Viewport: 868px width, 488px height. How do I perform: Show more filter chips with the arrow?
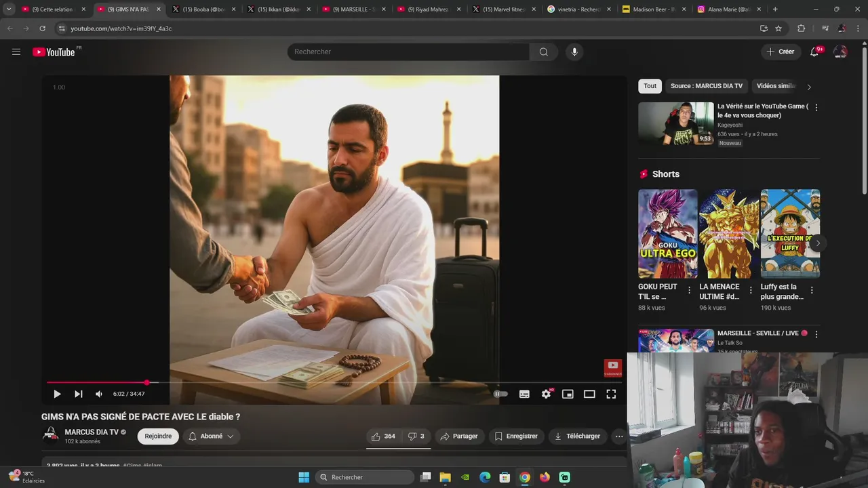[809, 87]
